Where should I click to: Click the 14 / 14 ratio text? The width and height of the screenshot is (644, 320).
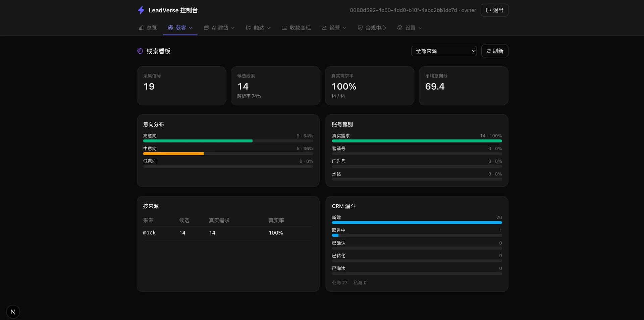pos(338,96)
